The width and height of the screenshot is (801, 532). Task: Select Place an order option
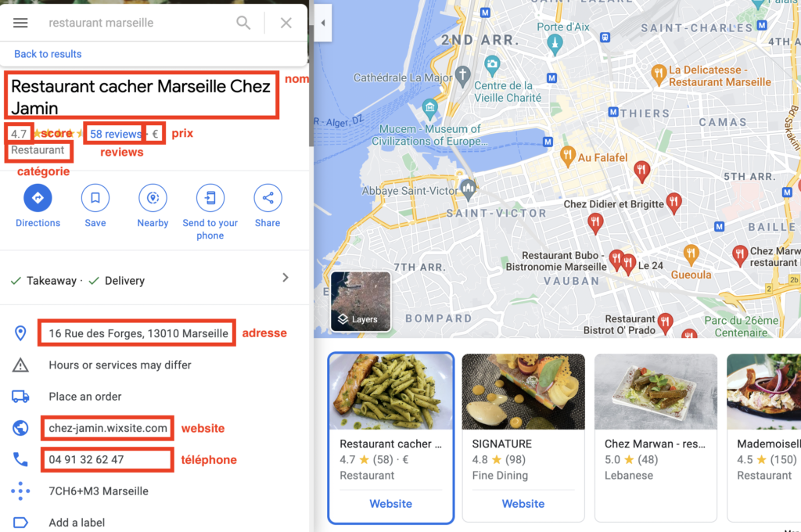click(85, 397)
